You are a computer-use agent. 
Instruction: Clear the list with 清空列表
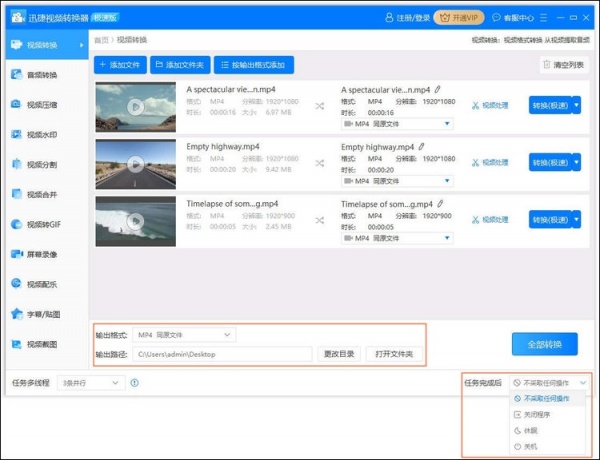[564, 65]
